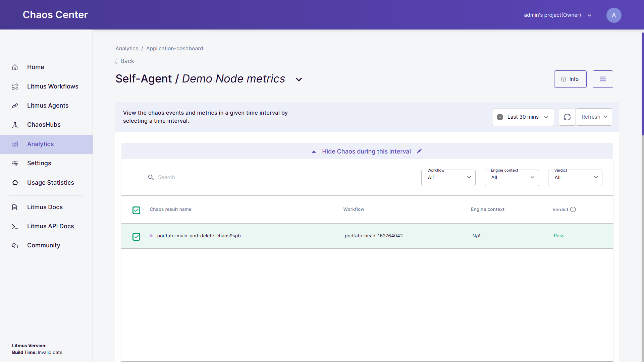Click the Litmus Agents link icon
Image resolution: width=644 pixels, height=362 pixels.
pos(15,106)
